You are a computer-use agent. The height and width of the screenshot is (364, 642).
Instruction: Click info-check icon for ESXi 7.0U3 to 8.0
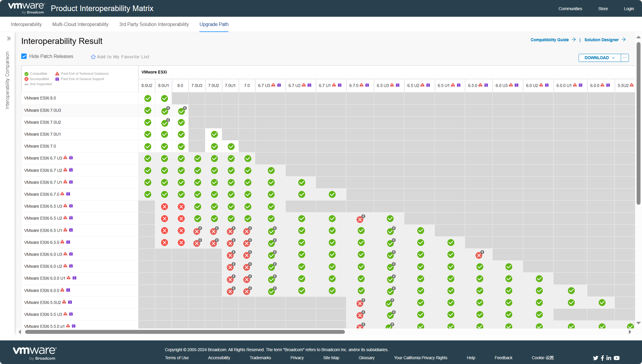point(182,111)
